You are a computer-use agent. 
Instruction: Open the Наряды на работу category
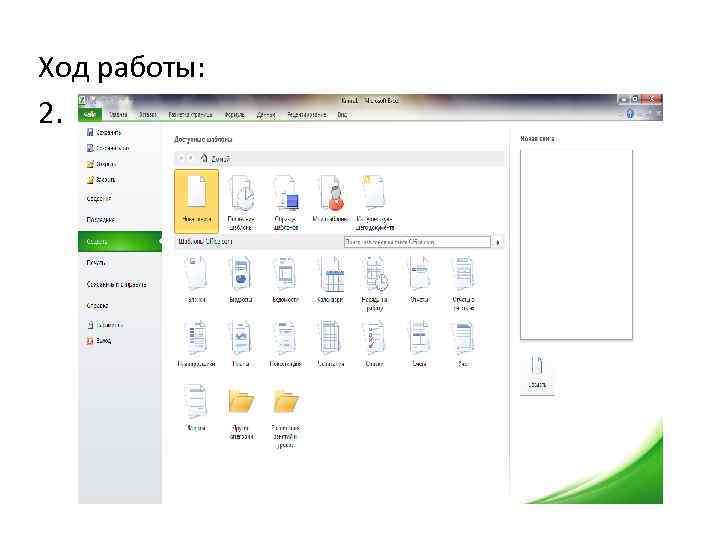click(375, 284)
